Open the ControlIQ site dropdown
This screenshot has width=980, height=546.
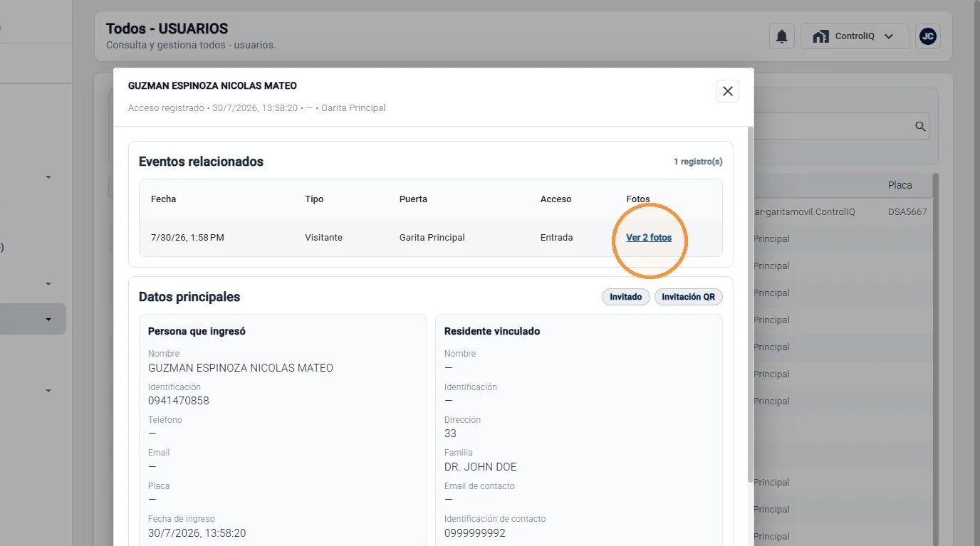point(855,36)
